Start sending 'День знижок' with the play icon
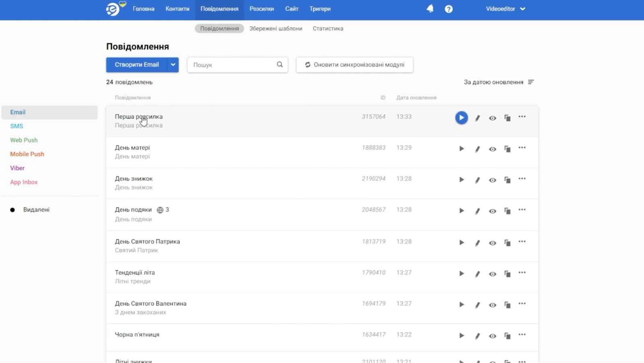 [x=462, y=180]
